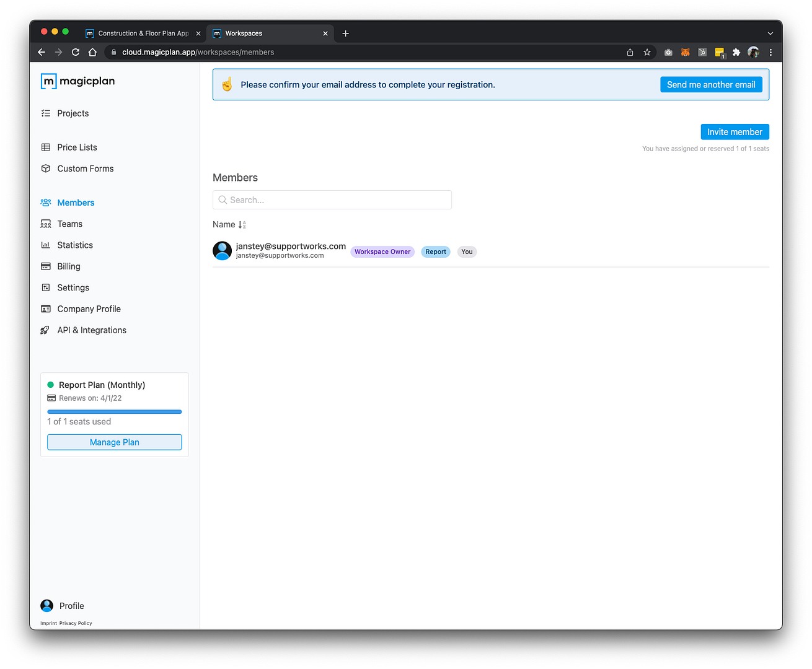Image resolution: width=812 pixels, height=669 pixels.
Task: Click the Chrome profile avatar
Action: pos(754,52)
